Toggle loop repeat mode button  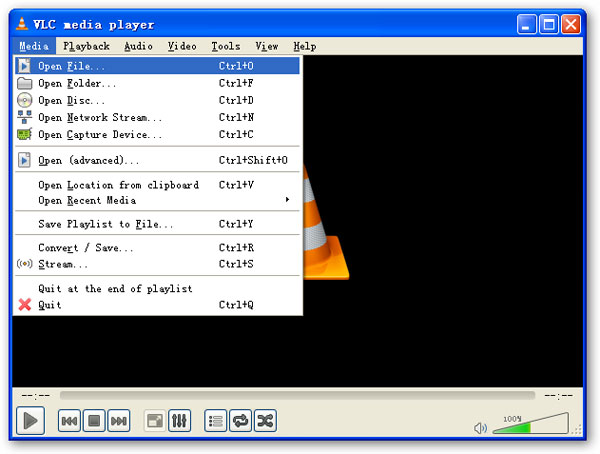(x=240, y=421)
